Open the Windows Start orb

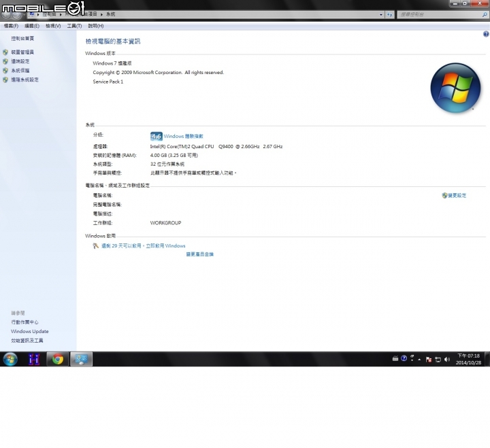point(10,359)
